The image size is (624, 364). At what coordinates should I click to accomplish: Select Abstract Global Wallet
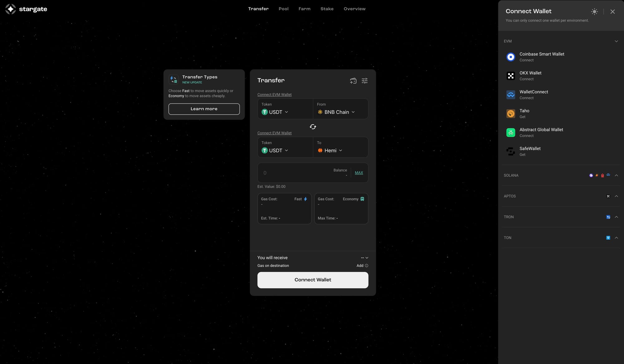click(541, 132)
